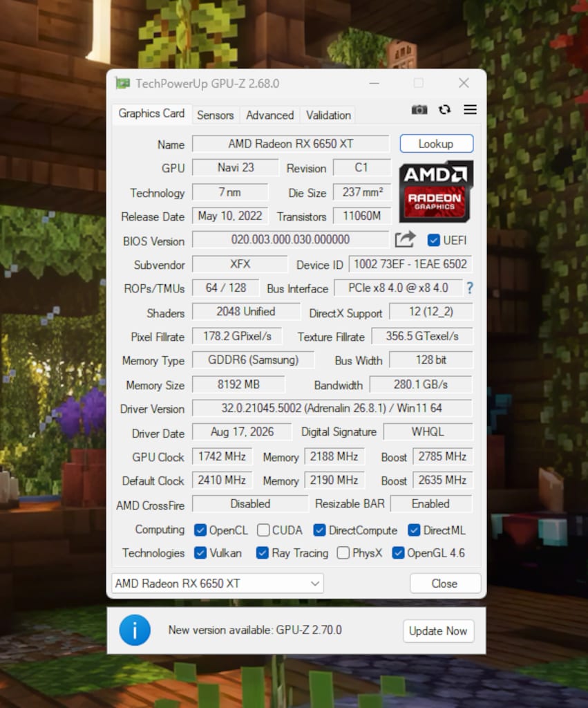
Task: Click the Resizable BAR value Enabled
Action: point(431,503)
